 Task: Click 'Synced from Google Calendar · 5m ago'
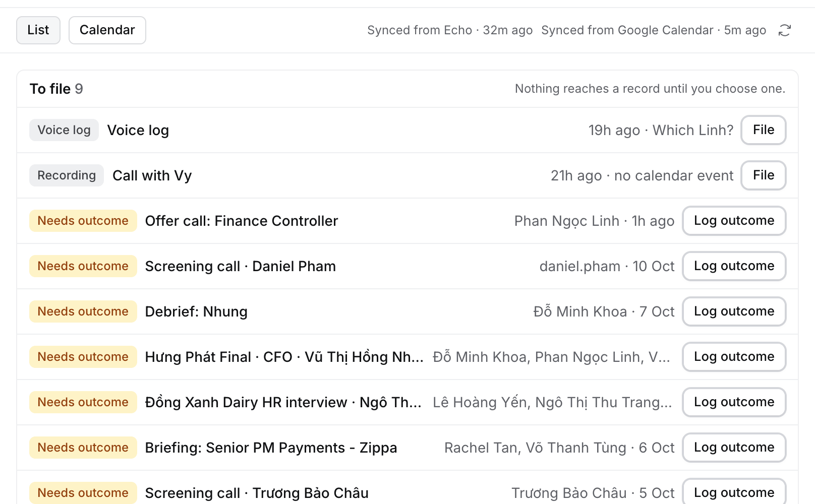point(654,30)
